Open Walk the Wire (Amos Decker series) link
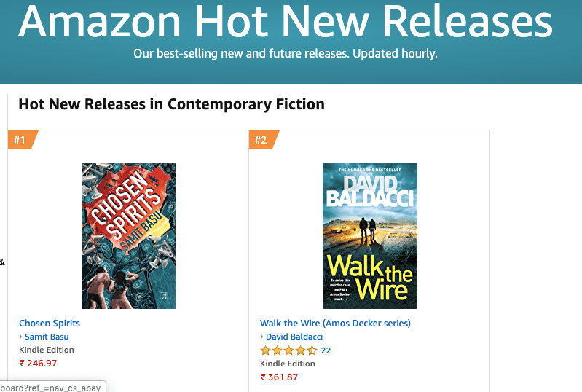The height and width of the screenshot is (392, 582). coord(335,323)
